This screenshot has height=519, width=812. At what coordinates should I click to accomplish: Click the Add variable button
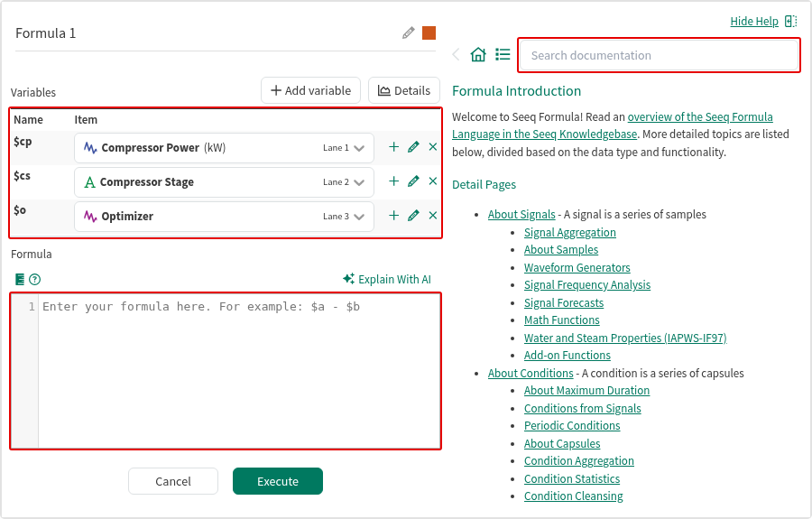point(310,90)
